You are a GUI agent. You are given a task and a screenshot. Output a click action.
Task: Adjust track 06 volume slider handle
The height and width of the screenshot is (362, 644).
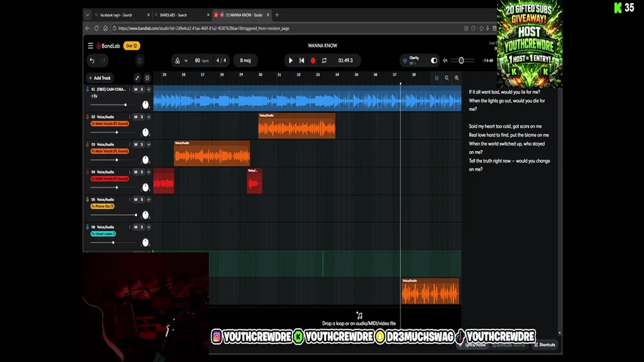[113, 242]
